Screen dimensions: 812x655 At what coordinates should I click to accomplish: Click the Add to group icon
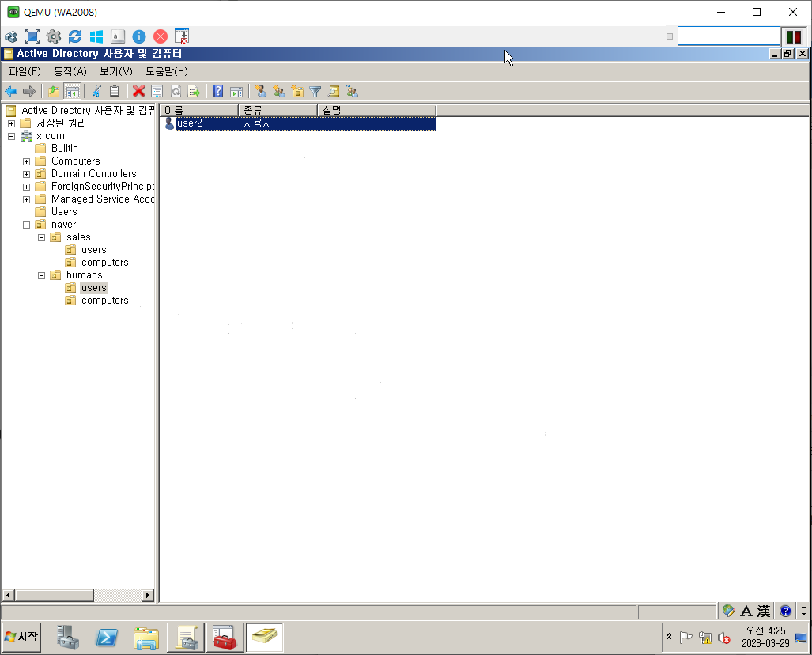point(352,92)
